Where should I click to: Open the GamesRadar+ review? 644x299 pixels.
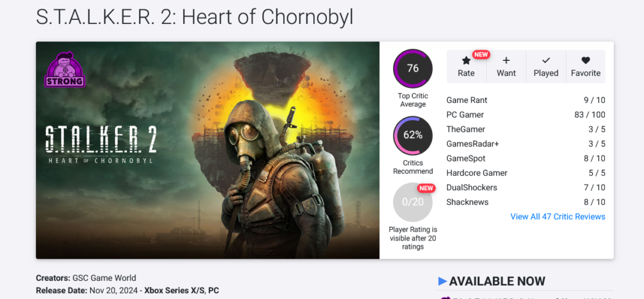tap(526, 144)
